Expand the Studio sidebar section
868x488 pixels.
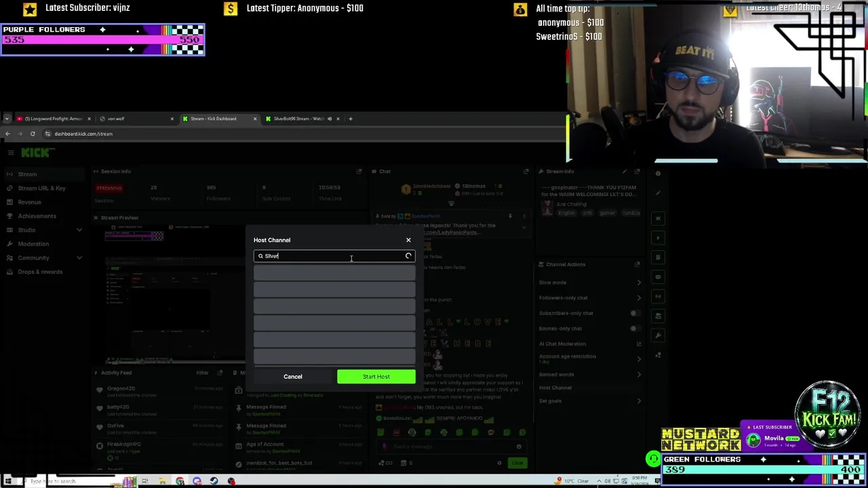coord(79,230)
